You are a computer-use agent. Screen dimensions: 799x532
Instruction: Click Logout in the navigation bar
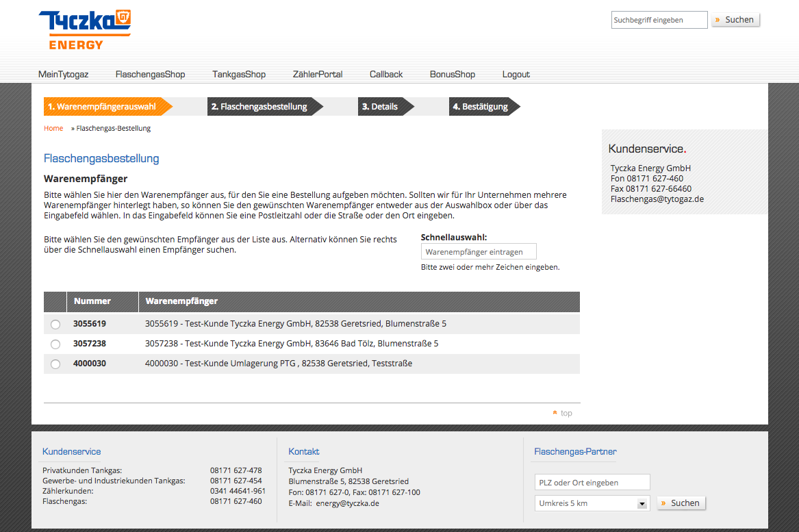(516, 75)
